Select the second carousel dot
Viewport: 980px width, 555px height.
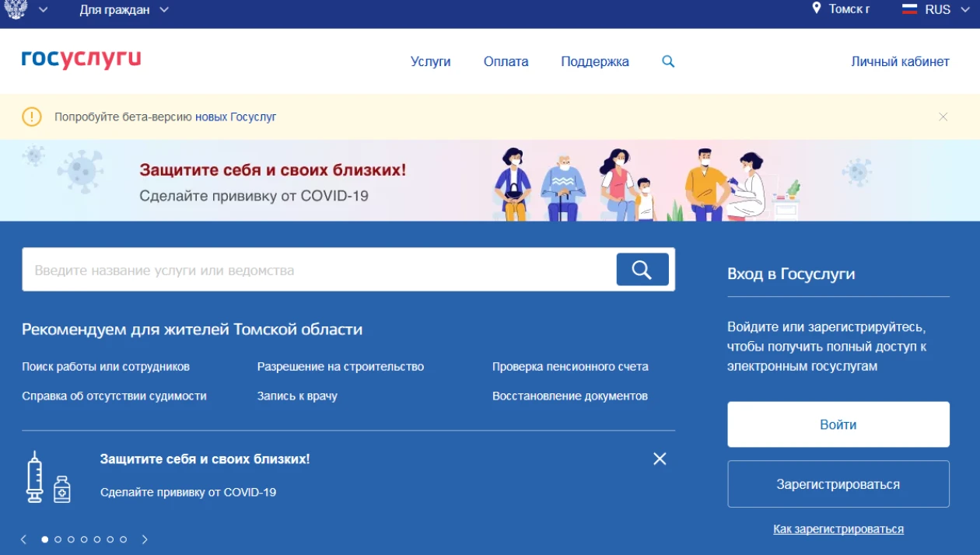tap(58, 539)
